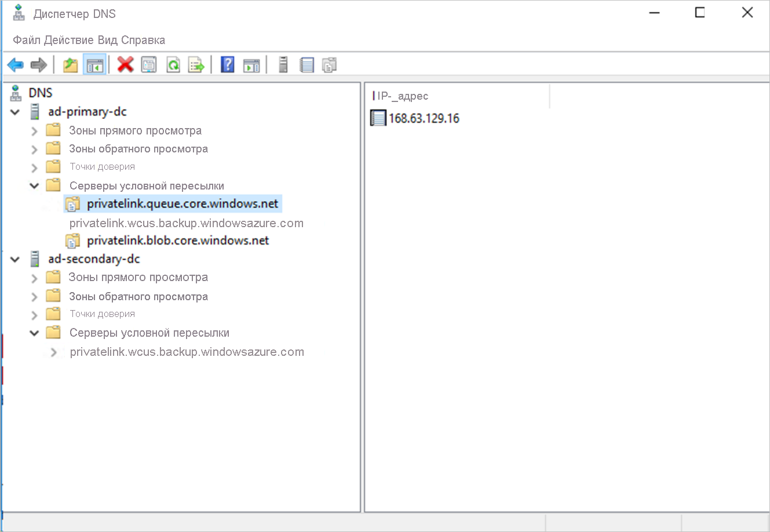Screen dimensions: 770x532
Task: Click the Help question-mark toolbar icon
Action: pos(227,64)
